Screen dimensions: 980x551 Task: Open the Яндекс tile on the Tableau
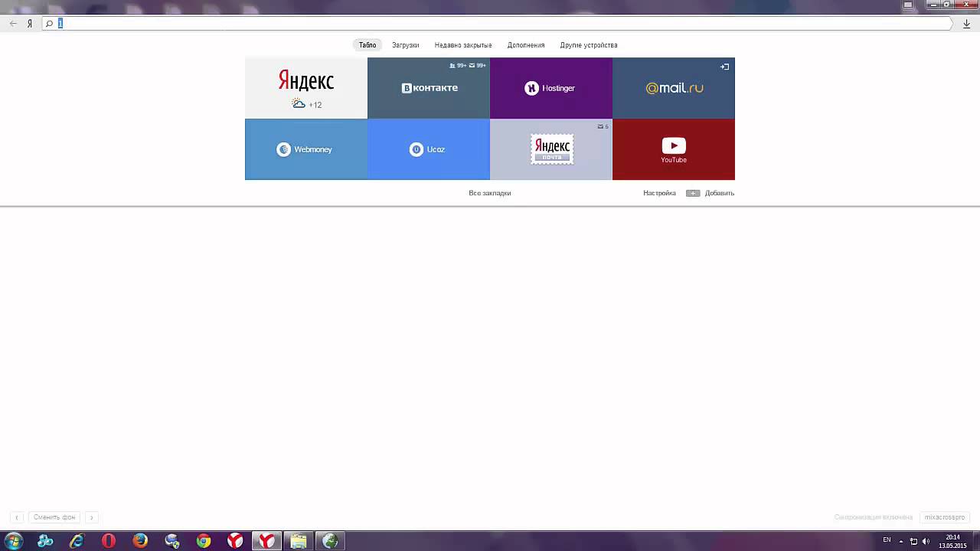point(306,88)
